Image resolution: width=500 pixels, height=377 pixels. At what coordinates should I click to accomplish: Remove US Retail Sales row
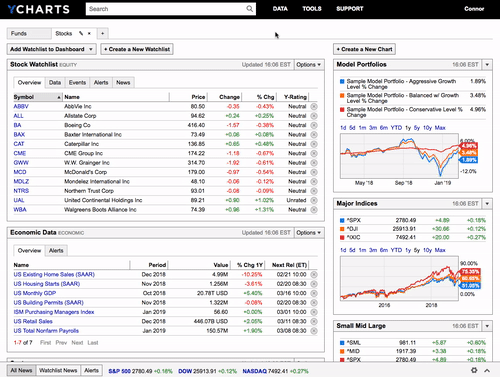coord(314,321)
